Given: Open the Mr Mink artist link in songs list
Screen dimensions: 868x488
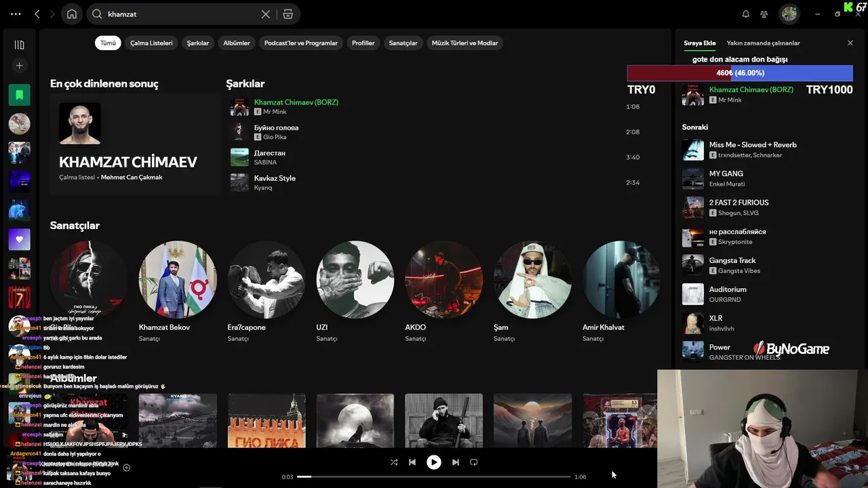Looking at the screenshot, I should (275, 112).
